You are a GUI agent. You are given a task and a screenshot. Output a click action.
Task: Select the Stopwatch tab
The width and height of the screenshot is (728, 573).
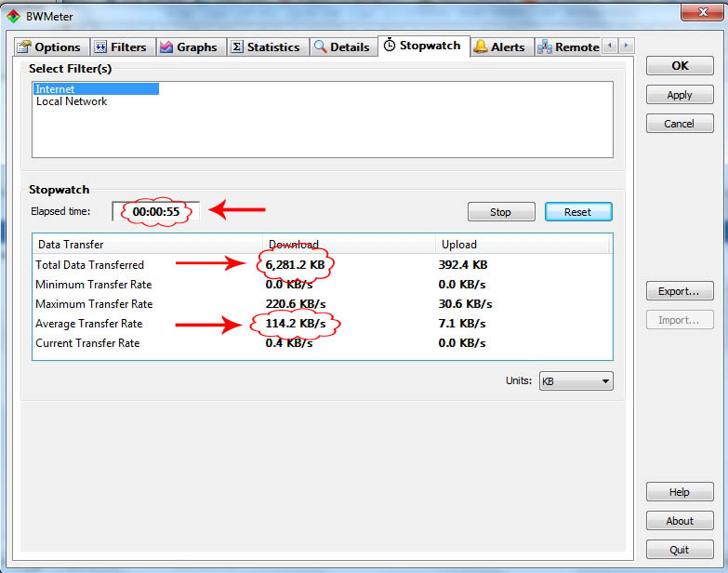point(424,46)
